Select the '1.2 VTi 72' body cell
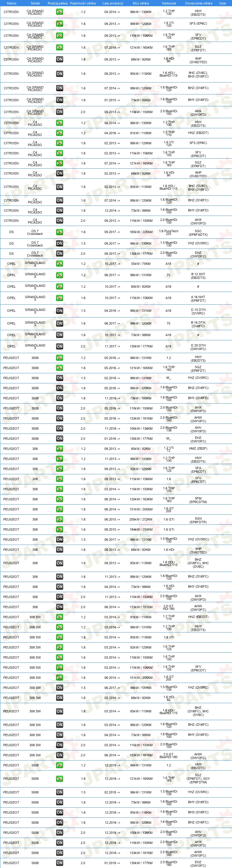This screenshot has height=868, width=232. pos(169,449)
